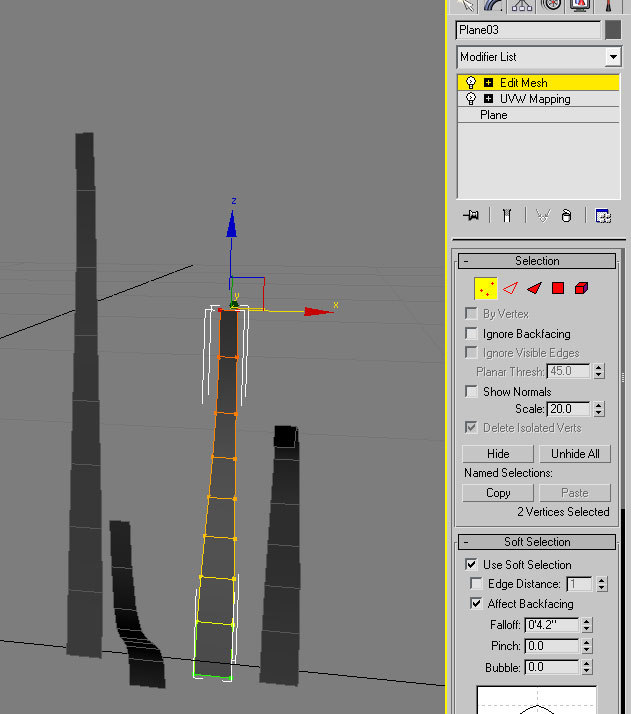Viewport: 631px width, 714px height.
Task: Open the Motion panel tab
Action: [x=551, y=5]
